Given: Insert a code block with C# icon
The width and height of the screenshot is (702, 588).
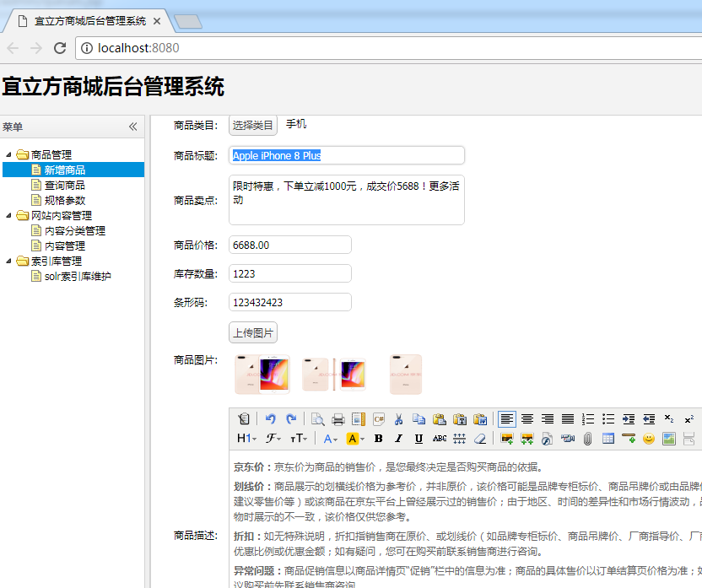Looking at the screenshot, I should 379,418.
